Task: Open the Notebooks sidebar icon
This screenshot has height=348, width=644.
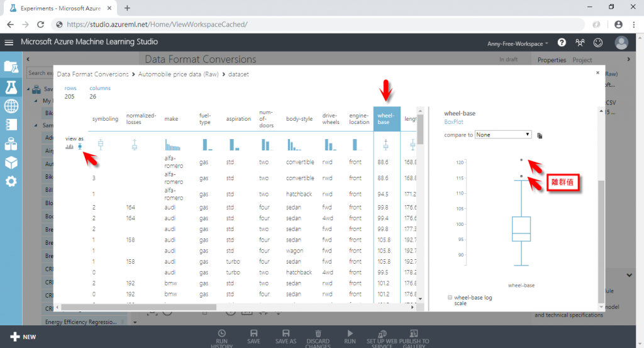Action: pos(11,125)
